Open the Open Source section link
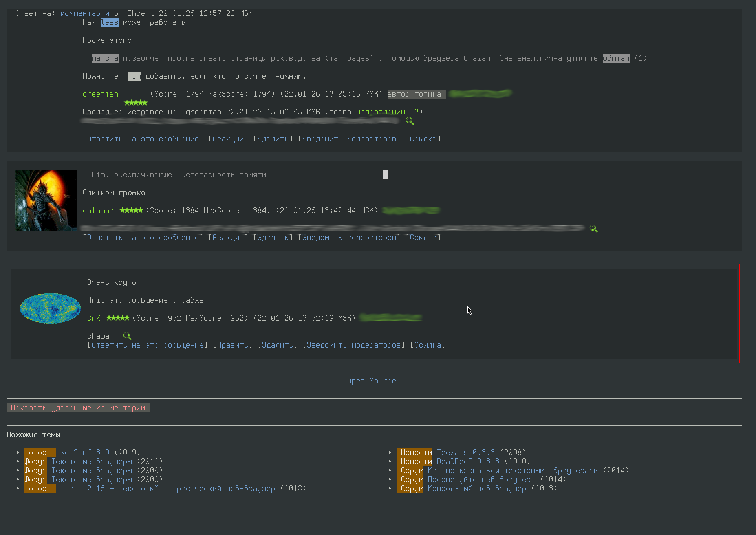This screenshot has height=535, width=756. point(371,381)
